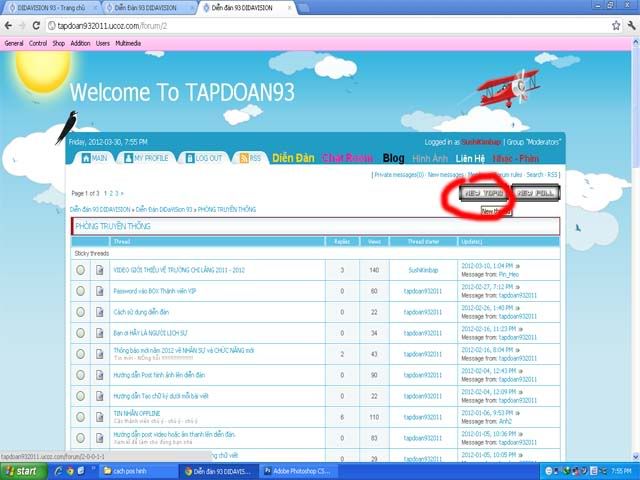Image resolution: width=640 pixels, height=480 pixels.
Task: Open a new browser tab
Action: point(304,8)
